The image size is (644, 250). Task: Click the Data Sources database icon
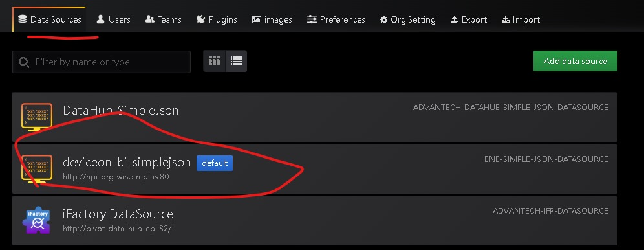[x=23, y=19]
